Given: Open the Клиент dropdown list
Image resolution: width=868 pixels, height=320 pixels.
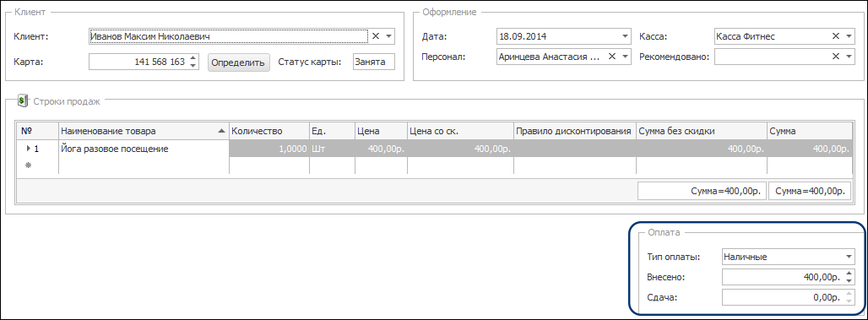Looking at the screenshot, I should [388, 36].
